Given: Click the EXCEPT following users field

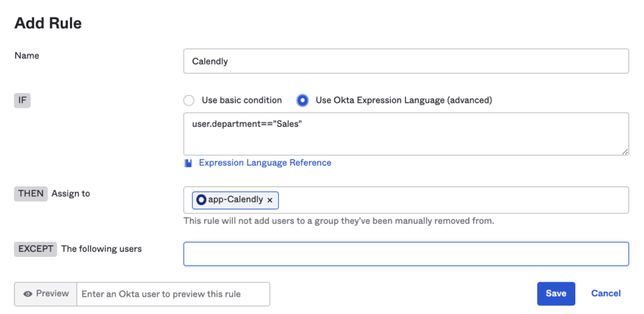Looking at the screenshot, I should tap(406, 254).
